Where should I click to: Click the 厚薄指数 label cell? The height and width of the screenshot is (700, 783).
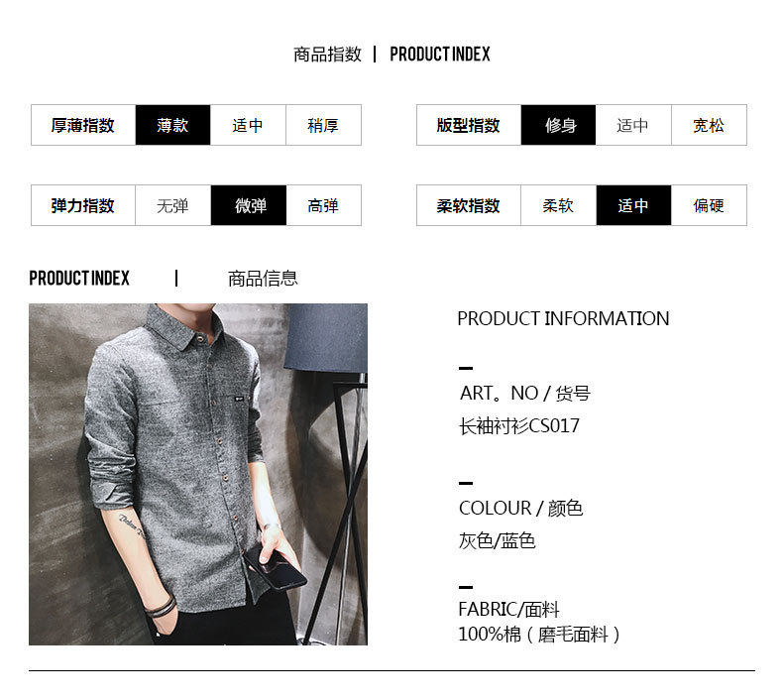pyautogui.click(x=83, y=125)
